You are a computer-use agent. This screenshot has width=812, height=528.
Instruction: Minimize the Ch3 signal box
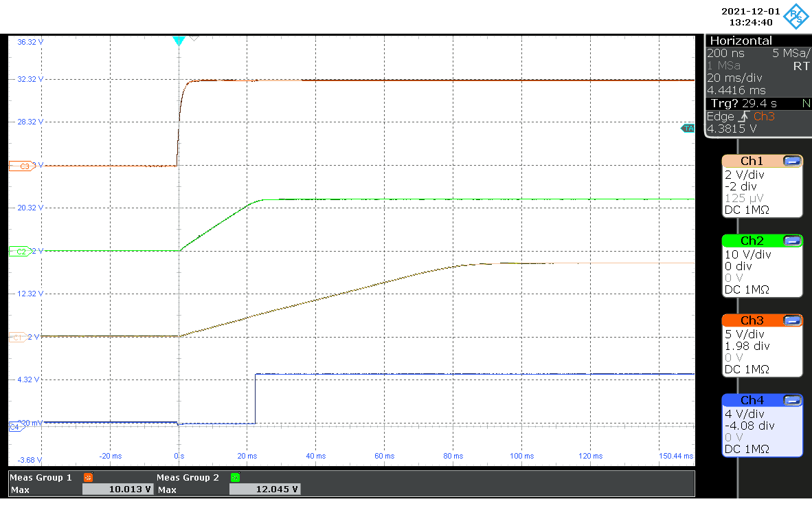point(792,320)
